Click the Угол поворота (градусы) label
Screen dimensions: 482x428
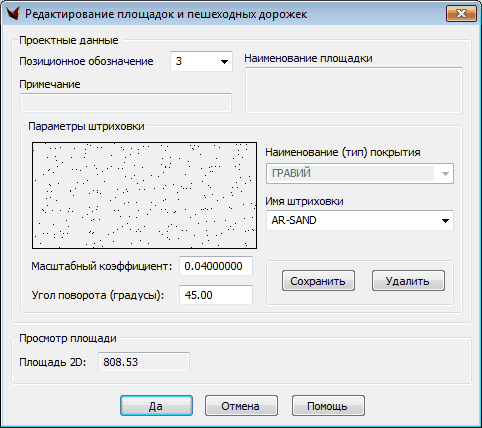pyautogui.click(x=98, y=295)
